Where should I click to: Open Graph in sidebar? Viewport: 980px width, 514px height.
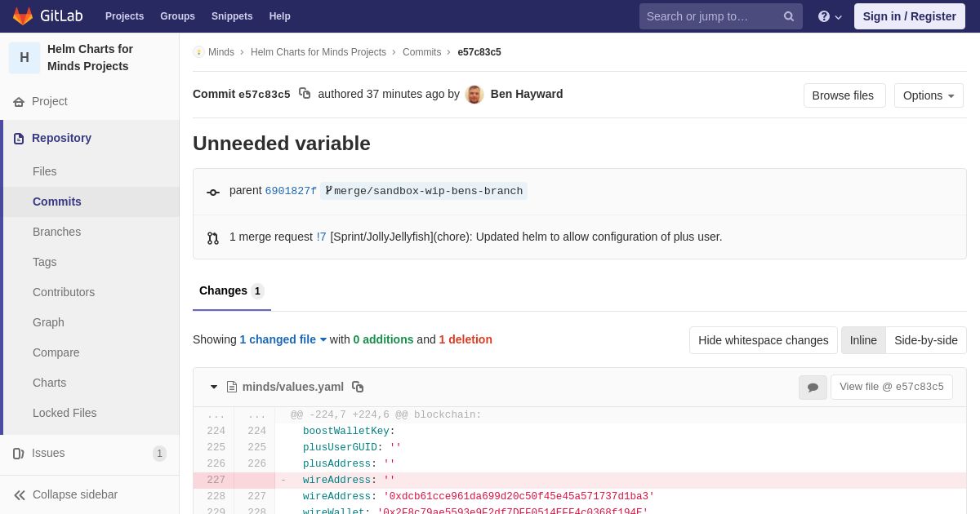coord(91,322)
